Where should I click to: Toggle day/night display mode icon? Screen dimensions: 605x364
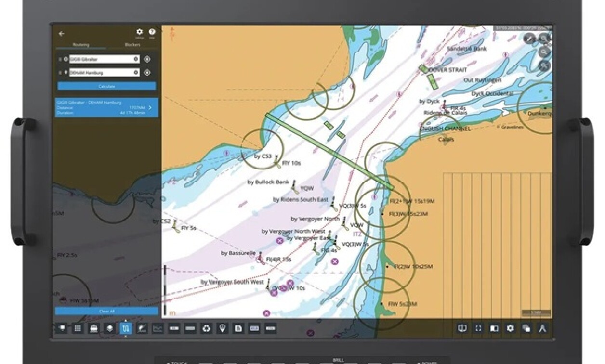[x=493, y=328]
